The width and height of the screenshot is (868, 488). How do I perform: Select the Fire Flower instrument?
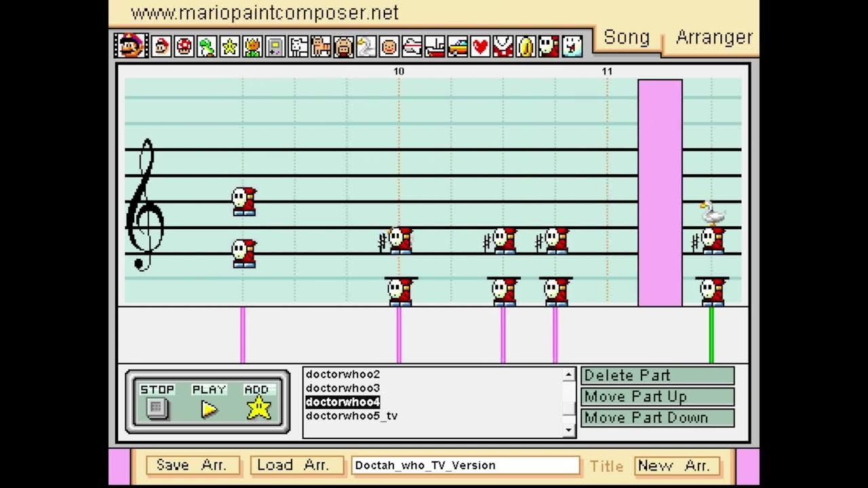(252, 47)
